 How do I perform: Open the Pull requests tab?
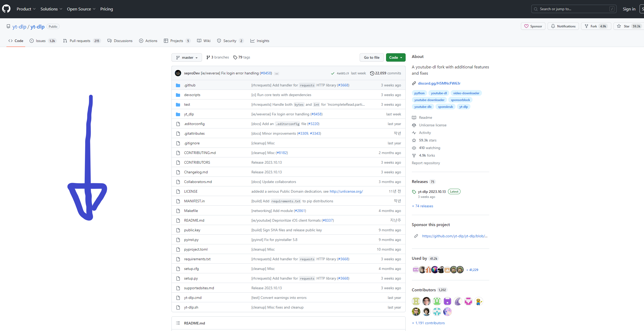(82, 41)
